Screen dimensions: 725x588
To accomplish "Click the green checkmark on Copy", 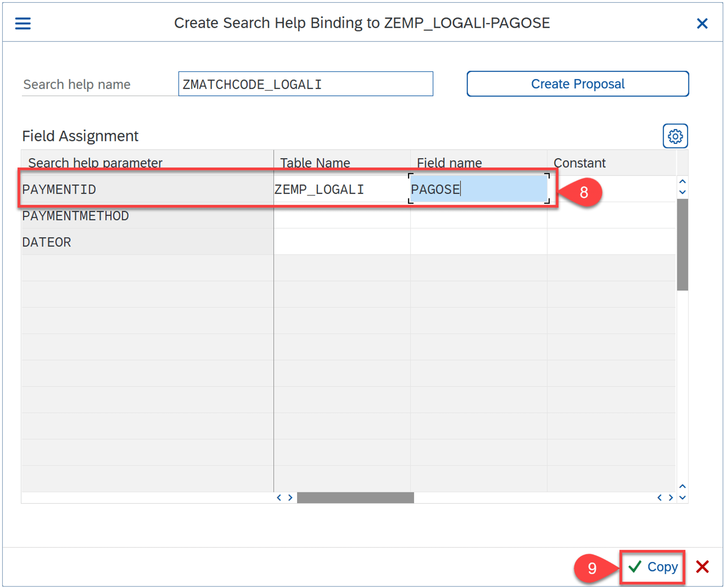I will (635, 566).
